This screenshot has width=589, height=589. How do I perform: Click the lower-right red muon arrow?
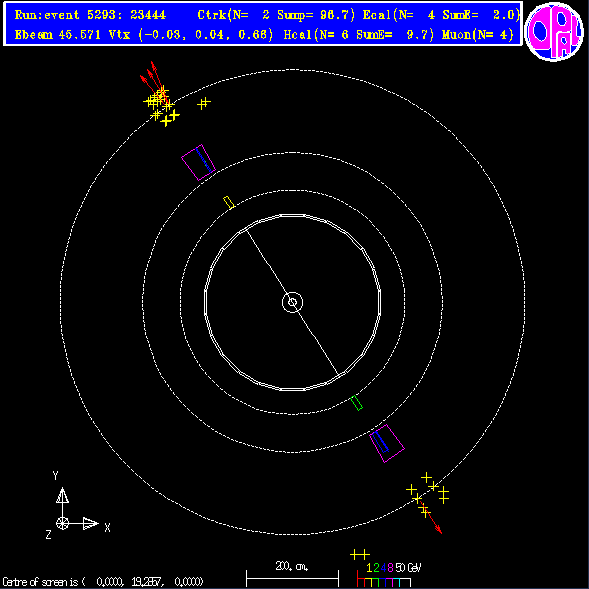[x=431, y=518]
